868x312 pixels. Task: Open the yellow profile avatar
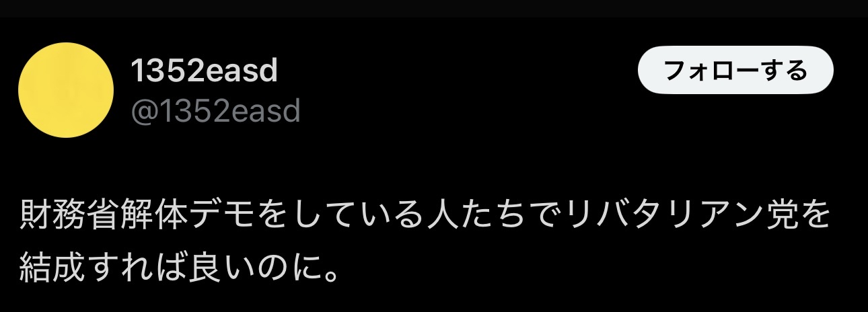[x=66, y=90]
